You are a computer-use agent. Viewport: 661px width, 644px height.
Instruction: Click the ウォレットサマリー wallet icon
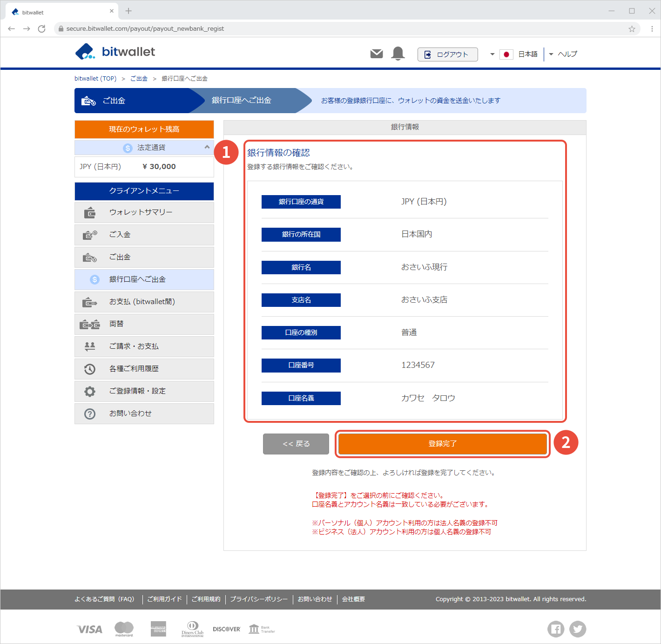point(90,212)
